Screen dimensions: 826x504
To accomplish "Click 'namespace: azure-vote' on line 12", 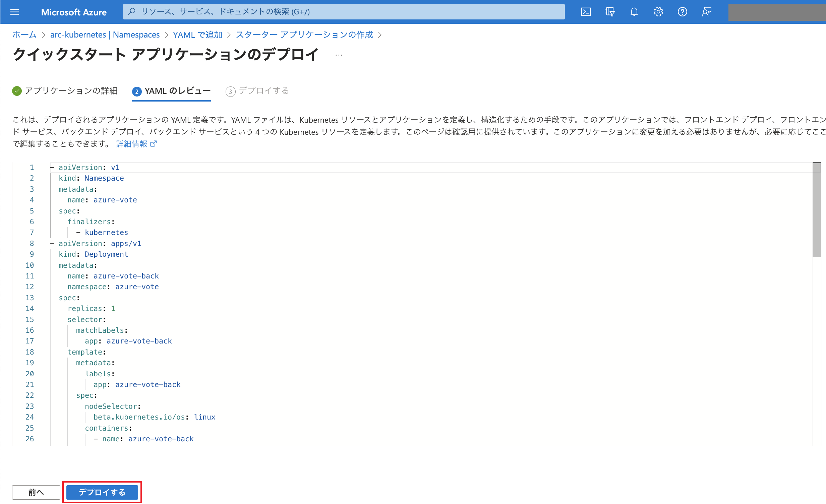I will click(x=113, y=287).
